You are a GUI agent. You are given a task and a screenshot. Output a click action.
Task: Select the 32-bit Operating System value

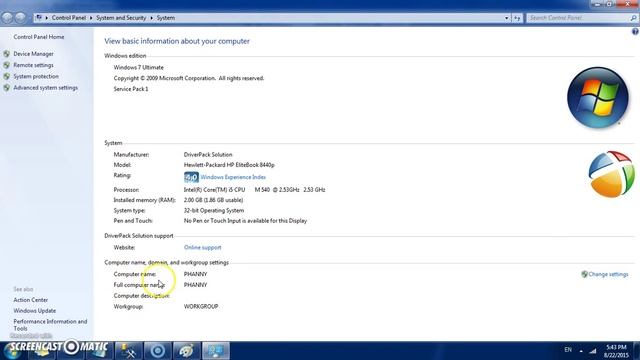click(214, 211)
